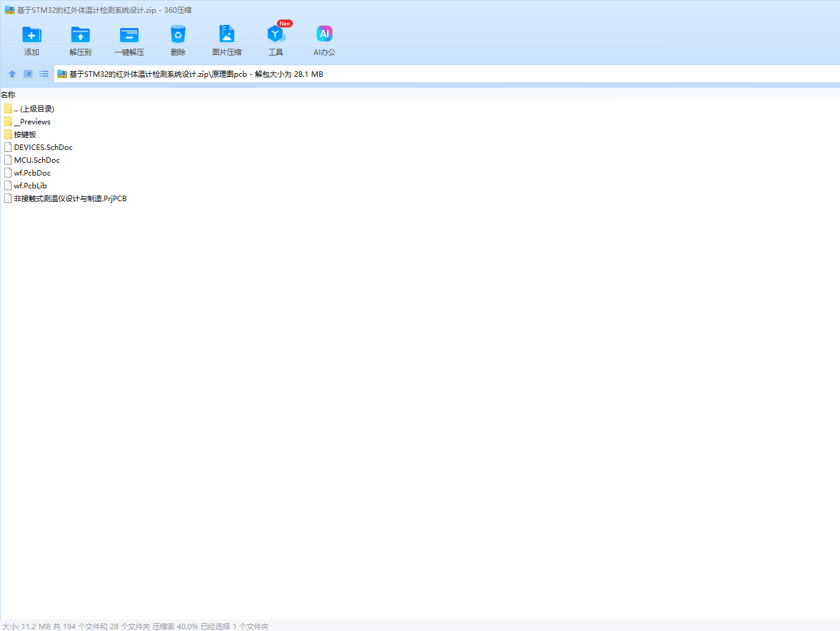
Task: Click the file icon beside wf.PcbLib
Action: pyautogui.click(x=8, y=185)
